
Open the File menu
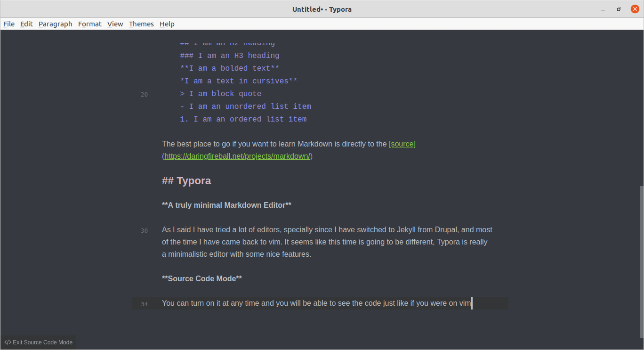pyautogui.click(x=9, y=24)
